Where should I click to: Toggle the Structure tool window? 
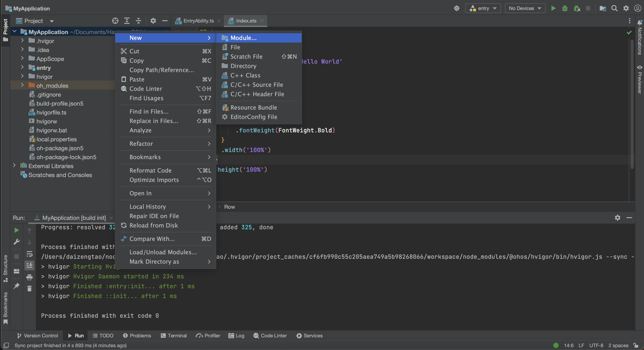6,269
